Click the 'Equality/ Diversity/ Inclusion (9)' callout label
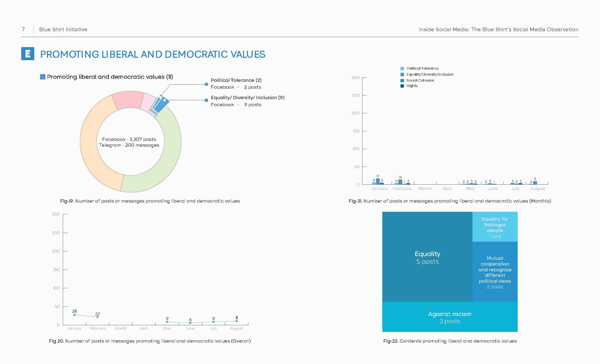 pyautogui.click(x=247, y=98)
